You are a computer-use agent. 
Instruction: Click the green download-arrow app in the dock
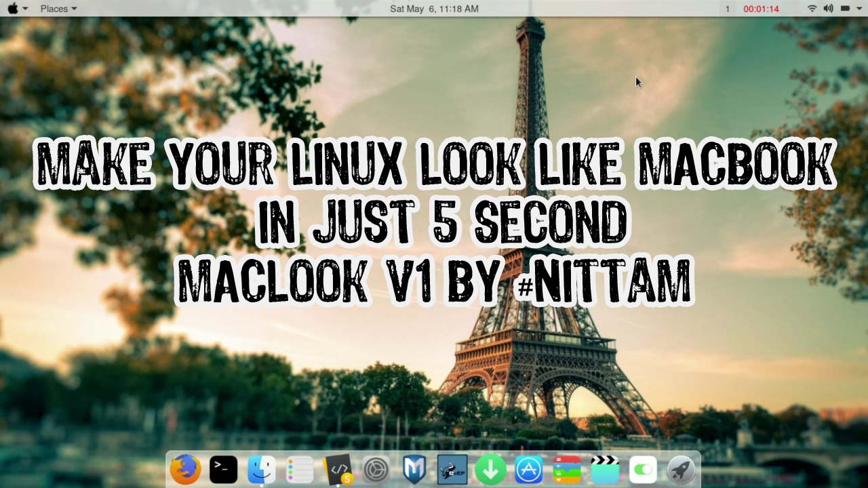point(490,468)
